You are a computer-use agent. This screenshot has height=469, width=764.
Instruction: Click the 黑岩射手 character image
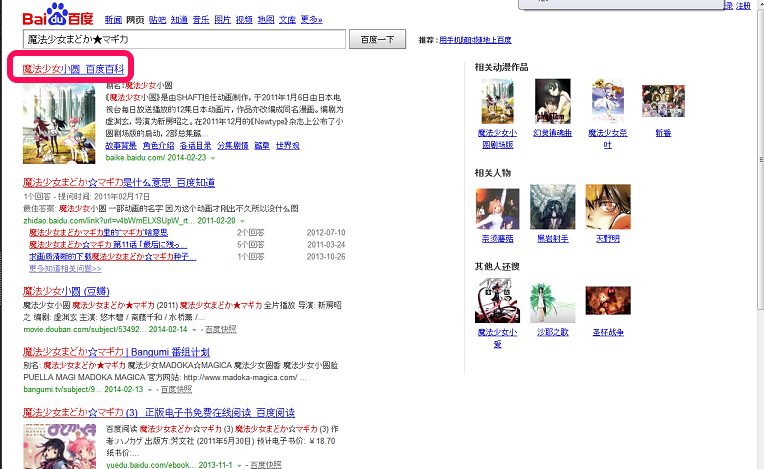553,207
